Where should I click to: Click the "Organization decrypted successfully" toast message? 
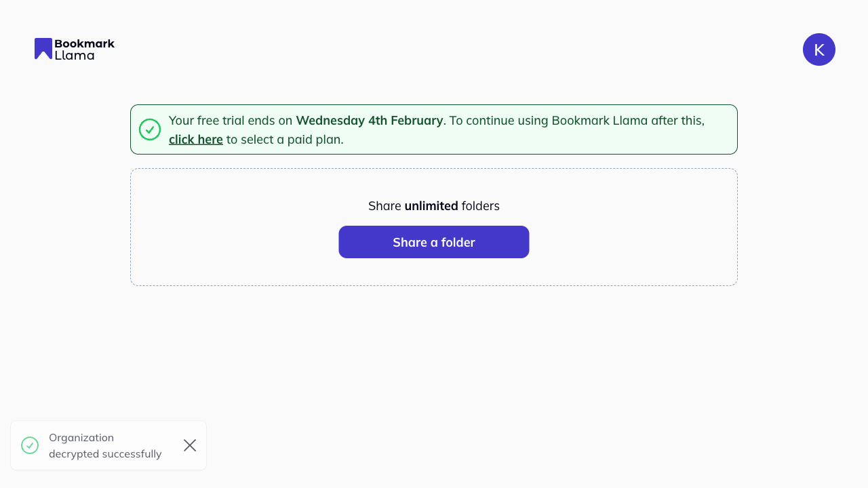point(105,446)
